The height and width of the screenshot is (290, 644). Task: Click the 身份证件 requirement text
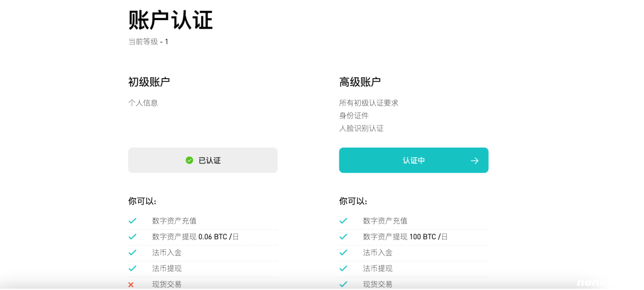click(354, 115)
